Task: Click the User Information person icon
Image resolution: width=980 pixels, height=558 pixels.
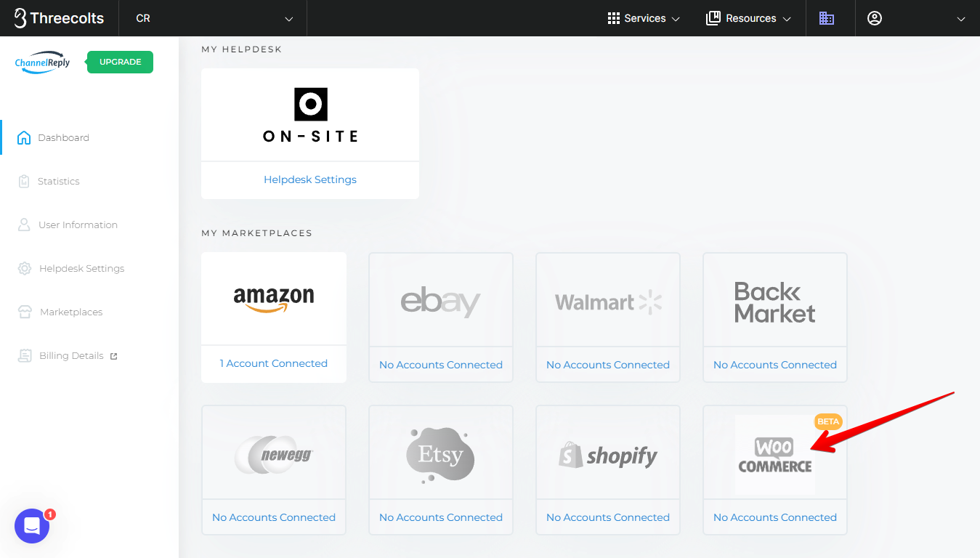Action: 24,225
